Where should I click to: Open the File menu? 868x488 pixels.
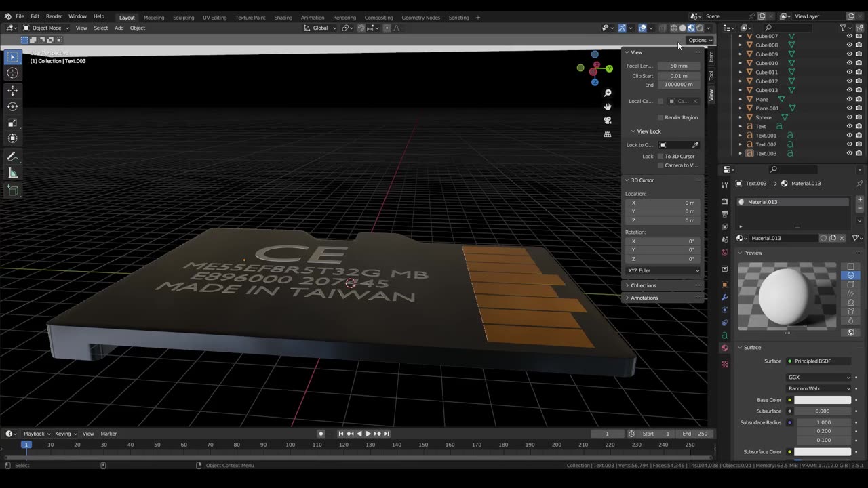tap(20, 16)
